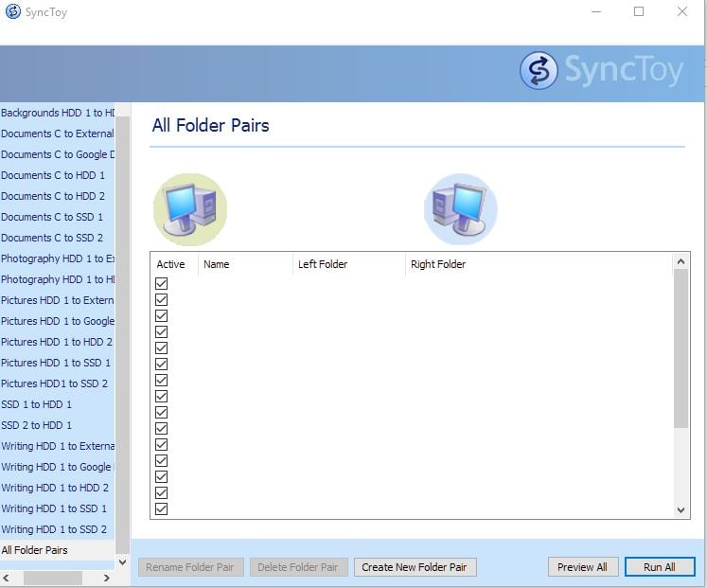Viewport: 707px width, 588px height.
Task: Click the right folder computer icon
Action: [x=460, y=209]
